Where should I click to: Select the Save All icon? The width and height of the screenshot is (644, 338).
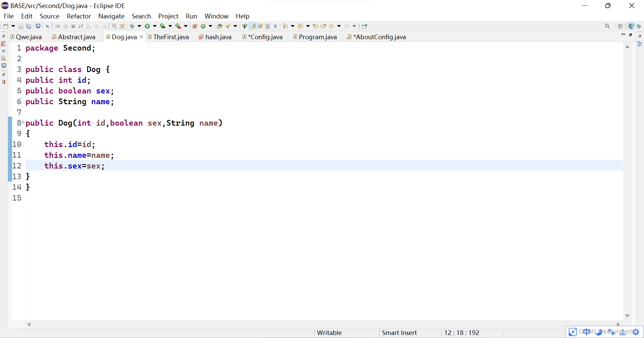pos(29,26)
